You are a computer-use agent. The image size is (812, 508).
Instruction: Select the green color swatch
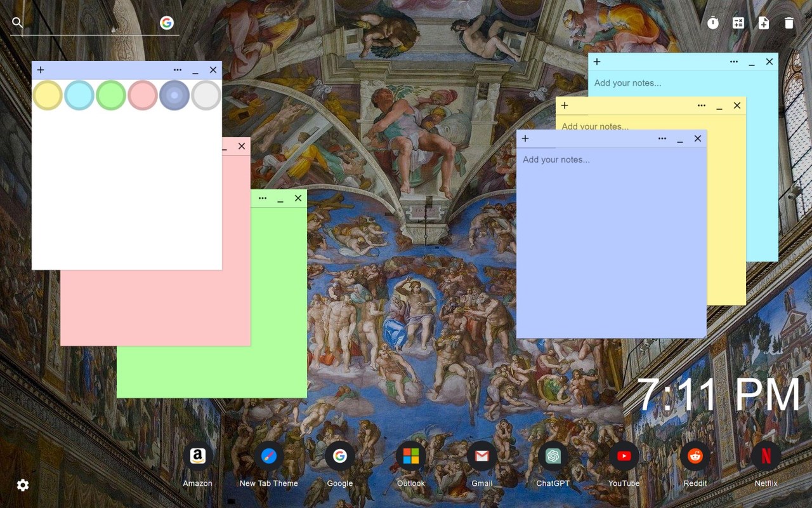111,95
